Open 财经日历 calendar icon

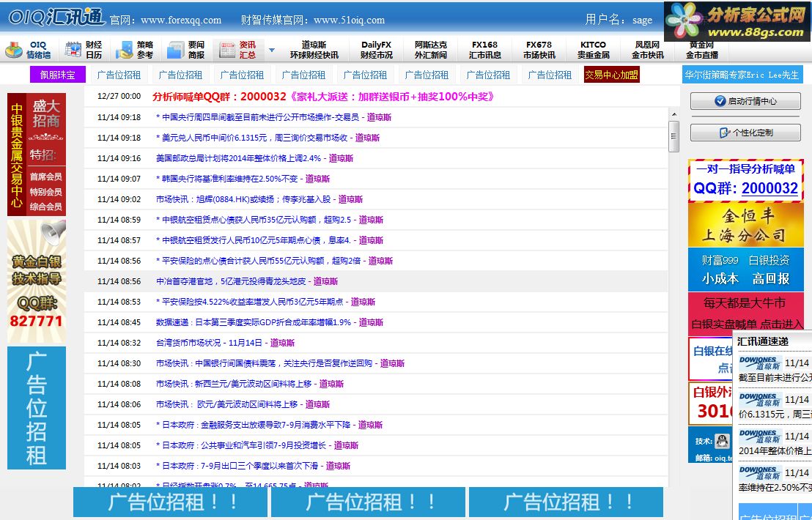pos(73,50)
